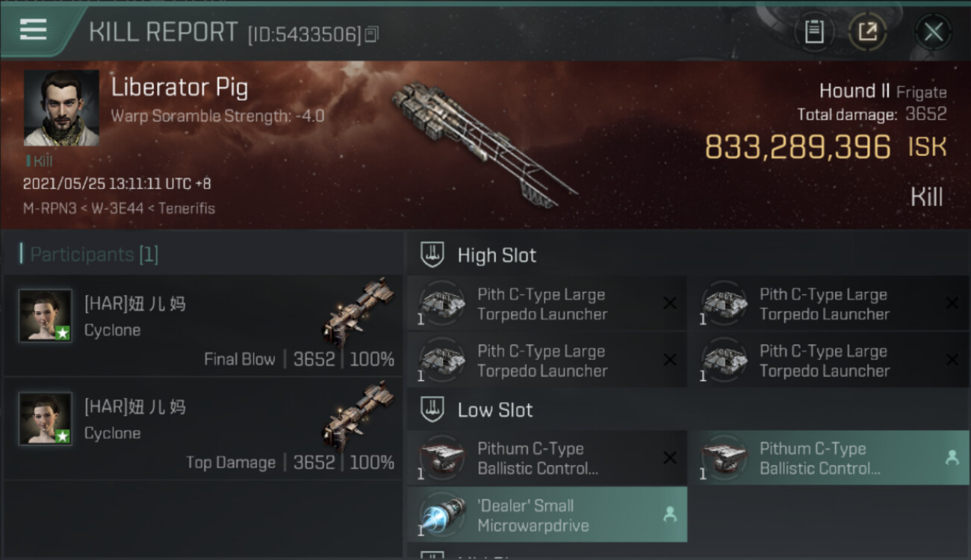Select the highlighted Pithum Ballistic Control item
This screenshot has height=560, width=971.
828,458
